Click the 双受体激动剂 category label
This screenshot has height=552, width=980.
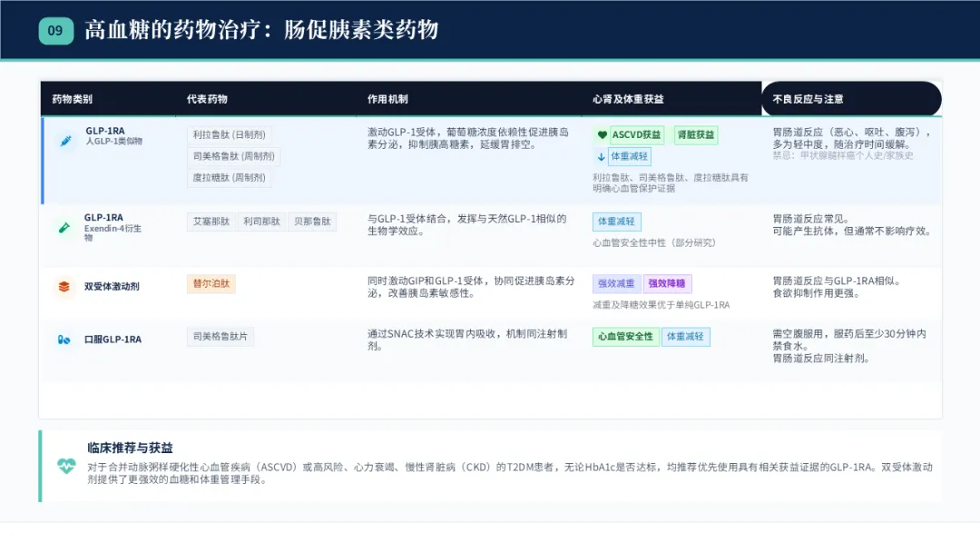click(112, 286)
